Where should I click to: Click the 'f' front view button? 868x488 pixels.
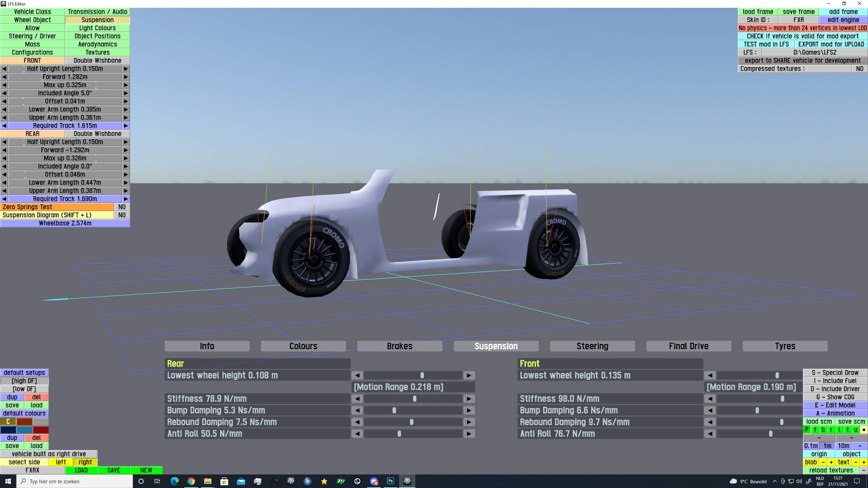815,430
